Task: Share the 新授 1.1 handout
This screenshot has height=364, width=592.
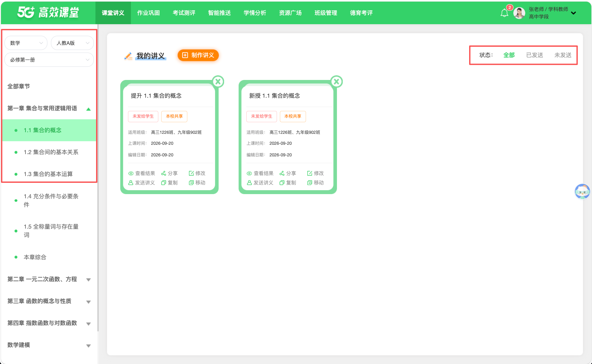Action: (288, 173)
